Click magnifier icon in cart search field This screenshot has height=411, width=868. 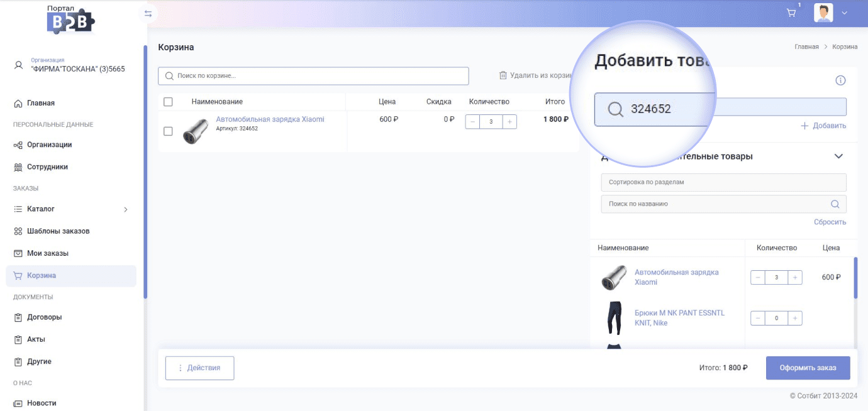click(x=169, y=76)
